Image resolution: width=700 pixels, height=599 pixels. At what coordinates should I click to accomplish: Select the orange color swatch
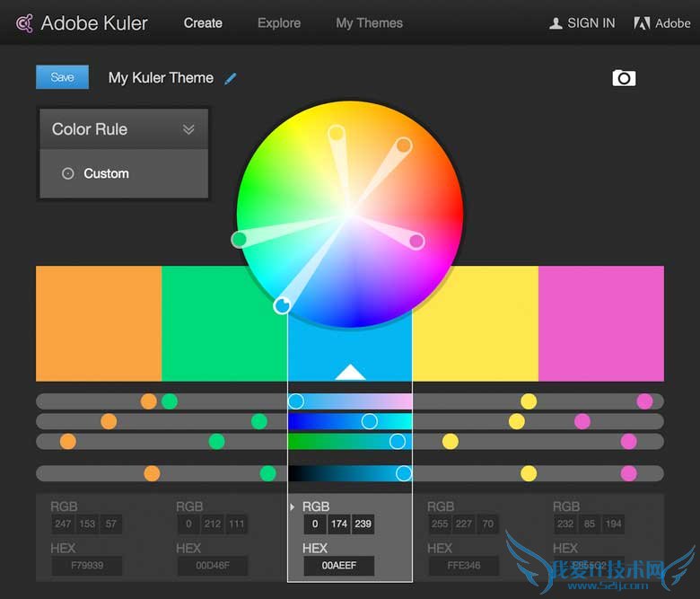(x=99, y=324)
